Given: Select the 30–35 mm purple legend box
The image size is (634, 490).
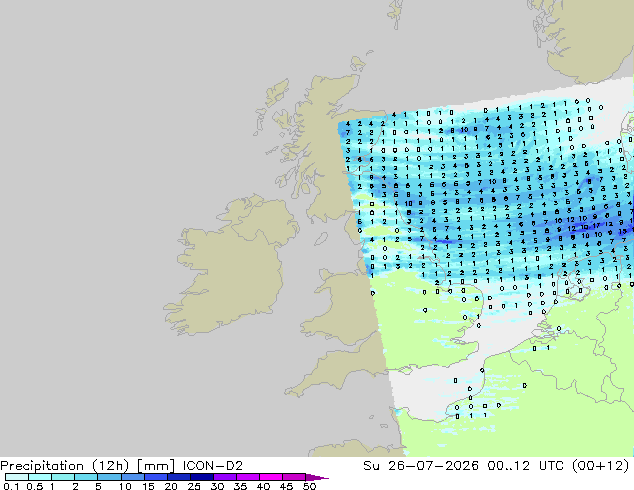Looking at the screenshot, I should pos(224,477).
